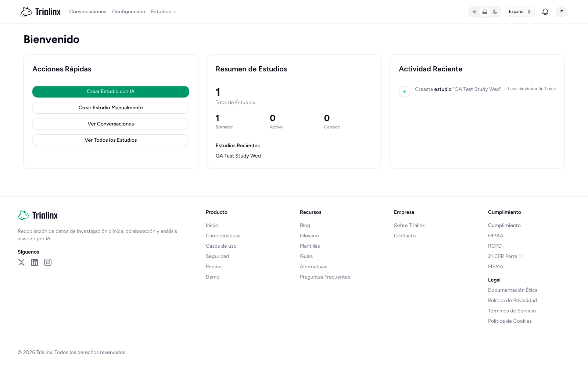Go to Conversaciones in navigation
Screen dimensions: 588x368
point(87,12)
